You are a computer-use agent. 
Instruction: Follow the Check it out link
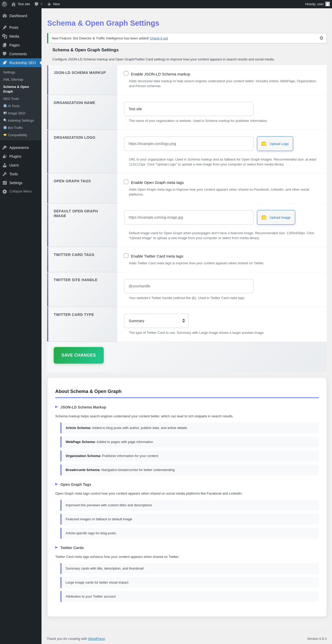click(159, 38)
